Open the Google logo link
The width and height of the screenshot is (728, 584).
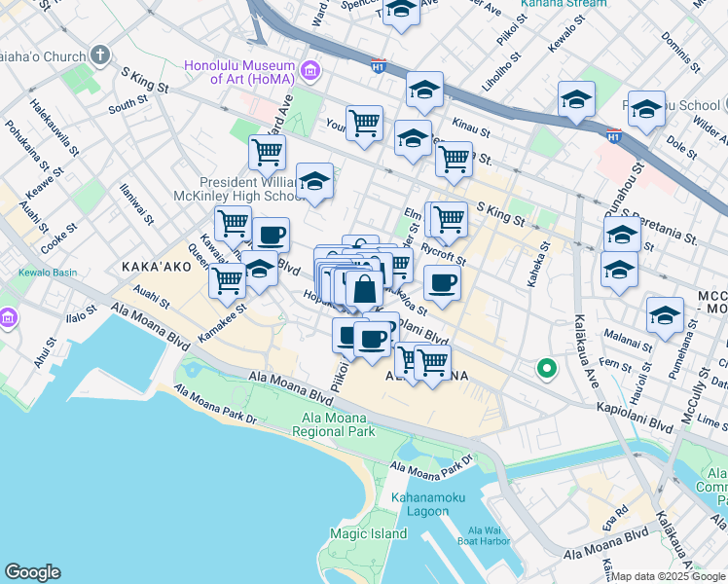(x=32, y=572)
